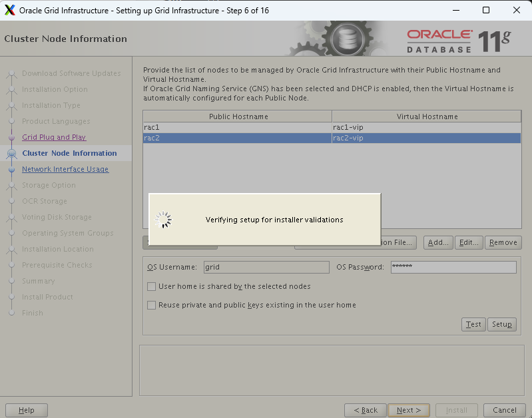This screenshot has height=418, width=532.
Task: Open the Grid Plug and Play step
Action: [54, 137]
